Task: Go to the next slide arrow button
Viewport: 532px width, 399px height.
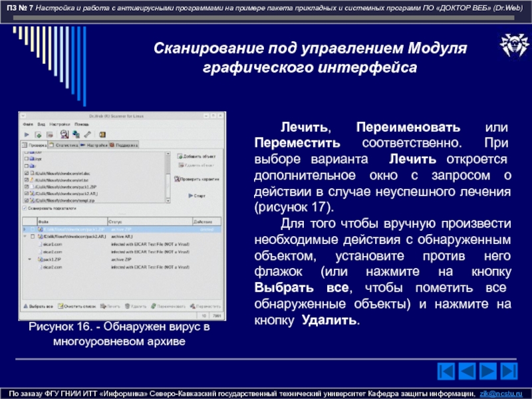Action: [x=488, y=371]
